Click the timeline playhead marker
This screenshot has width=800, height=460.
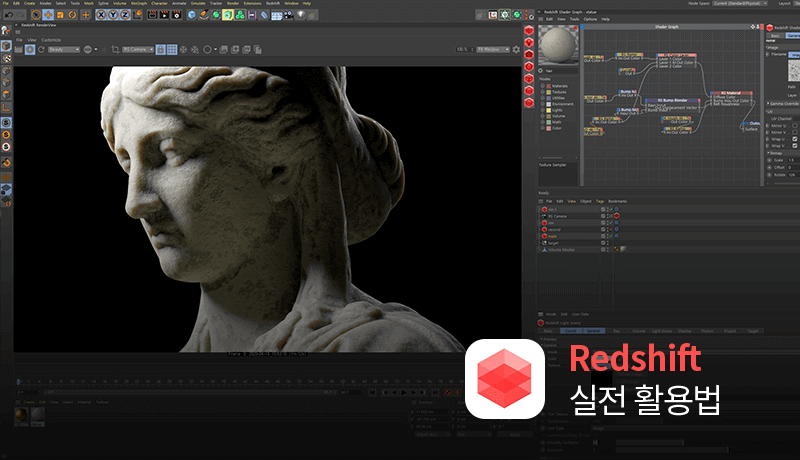[x=18, y=381]
